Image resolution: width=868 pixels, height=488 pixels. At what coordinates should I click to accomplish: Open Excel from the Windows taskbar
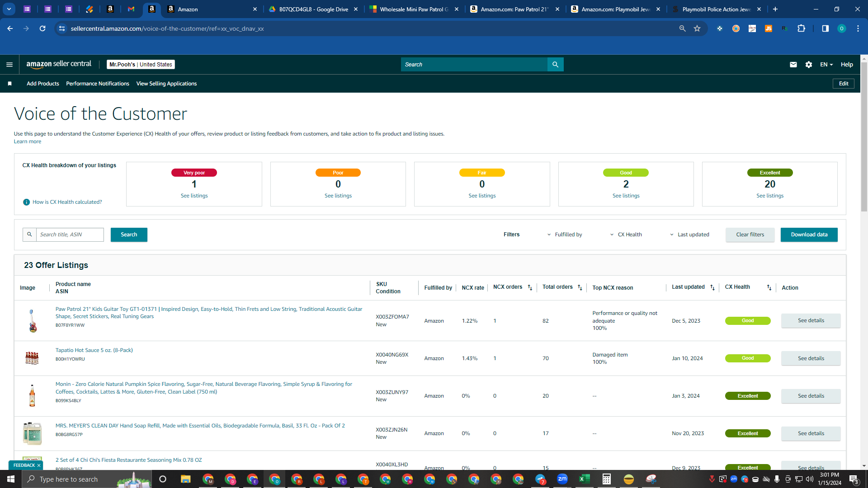coord(584,479)
